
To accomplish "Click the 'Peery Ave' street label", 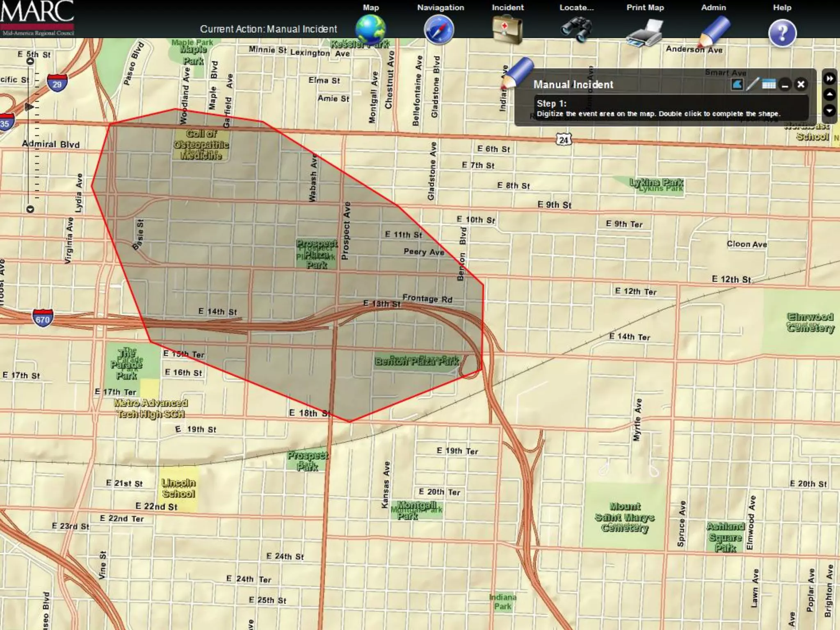I will point(424,252).
